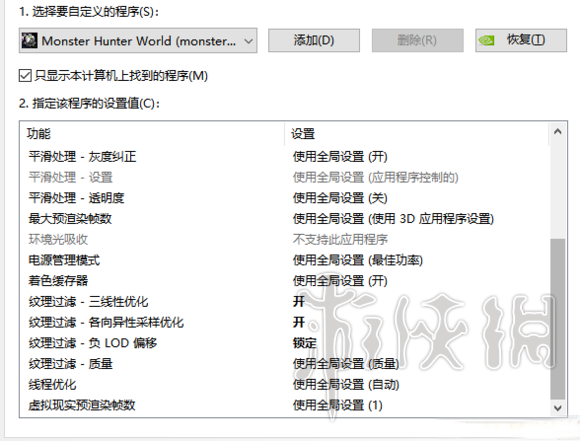Image resolution: width=580 pixels, height=441 pixels.
Task: Click the Monster Hunter World program icon
Action: click(29, 40)
